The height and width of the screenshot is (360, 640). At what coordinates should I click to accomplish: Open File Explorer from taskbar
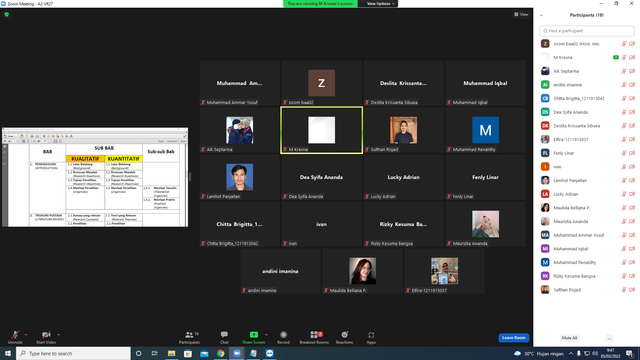click(x=171, y=353)
